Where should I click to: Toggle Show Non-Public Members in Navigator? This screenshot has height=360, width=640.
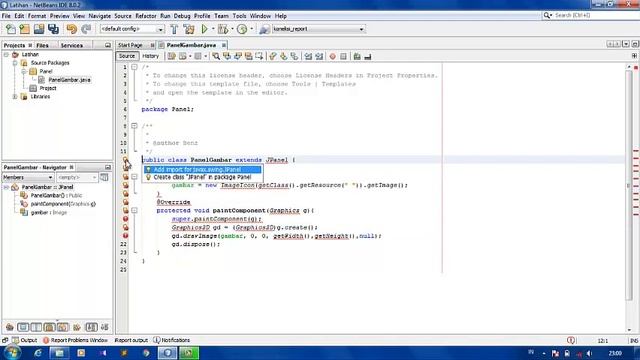49,327
